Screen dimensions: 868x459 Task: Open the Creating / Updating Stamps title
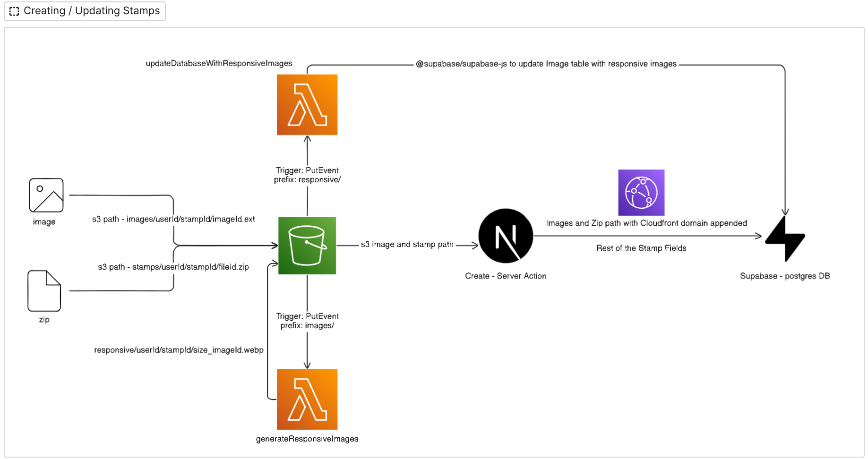(x=92, y=11)
